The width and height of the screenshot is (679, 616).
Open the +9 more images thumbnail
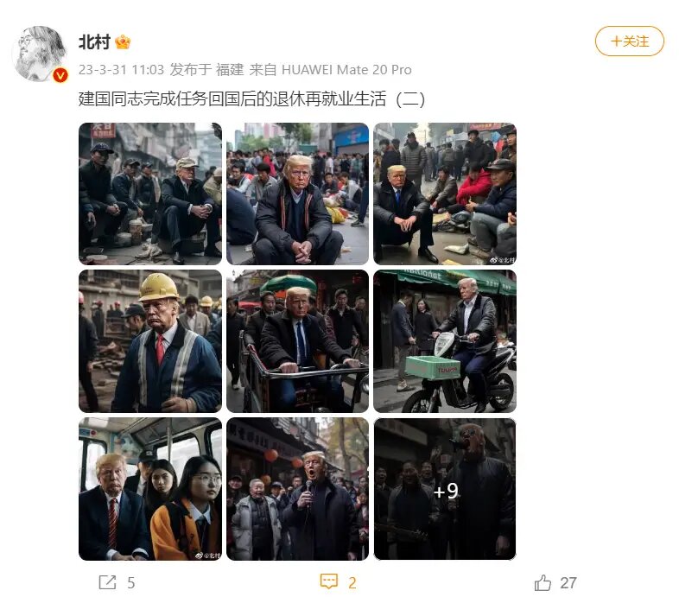445,489
